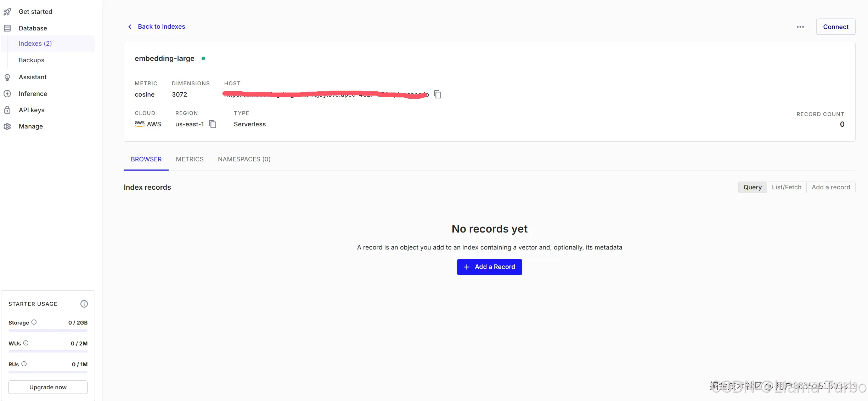Collapse the Database sidebar section

(x=33, y=28)
